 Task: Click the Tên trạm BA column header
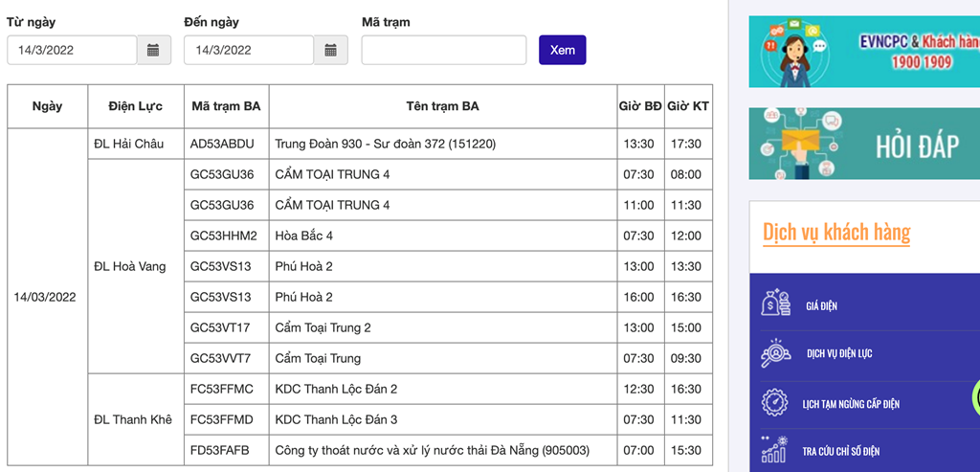tap(442, 106)
